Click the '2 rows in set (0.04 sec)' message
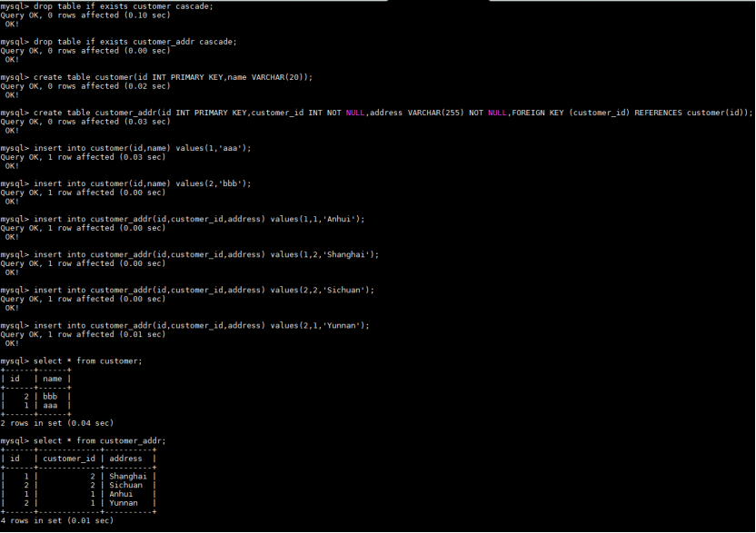Screen dimensions: 756x533 [x=56, y=422]
